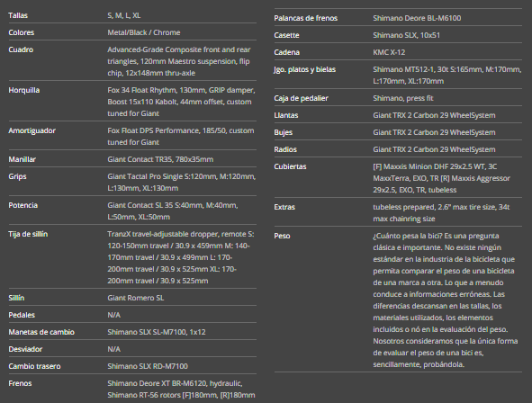Select the Cubiertas tire label
This screenshot has height=403, width=532.
pos(290,166)
